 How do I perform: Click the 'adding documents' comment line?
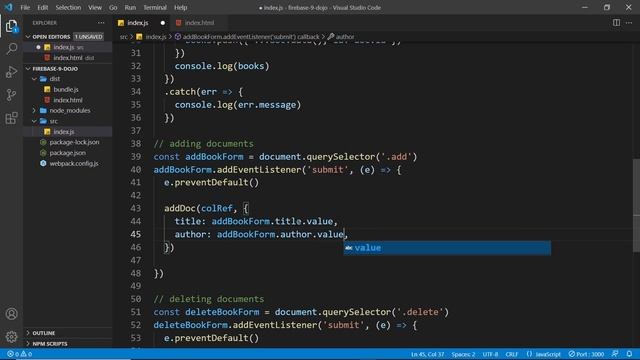pyautogui.click(x=203, y=144)
